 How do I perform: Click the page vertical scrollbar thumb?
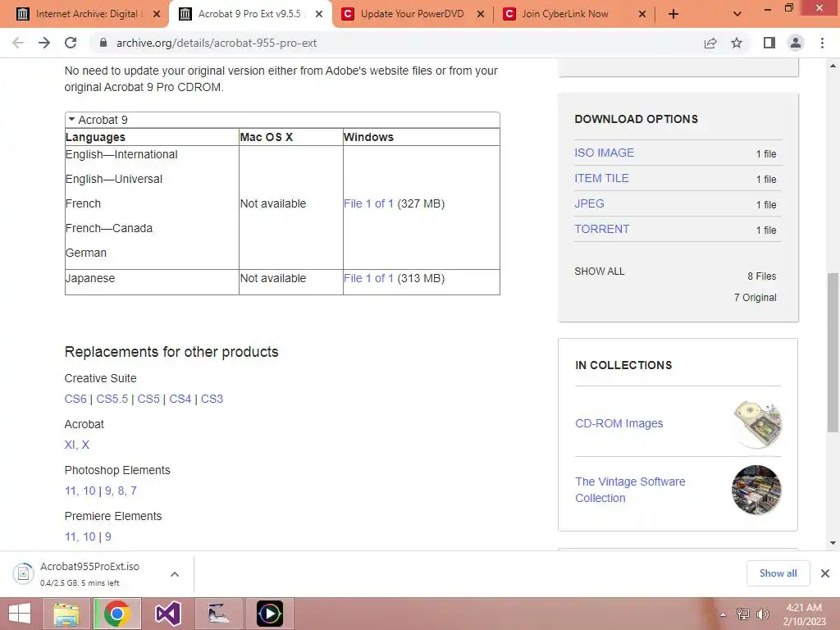click(833, 352)
